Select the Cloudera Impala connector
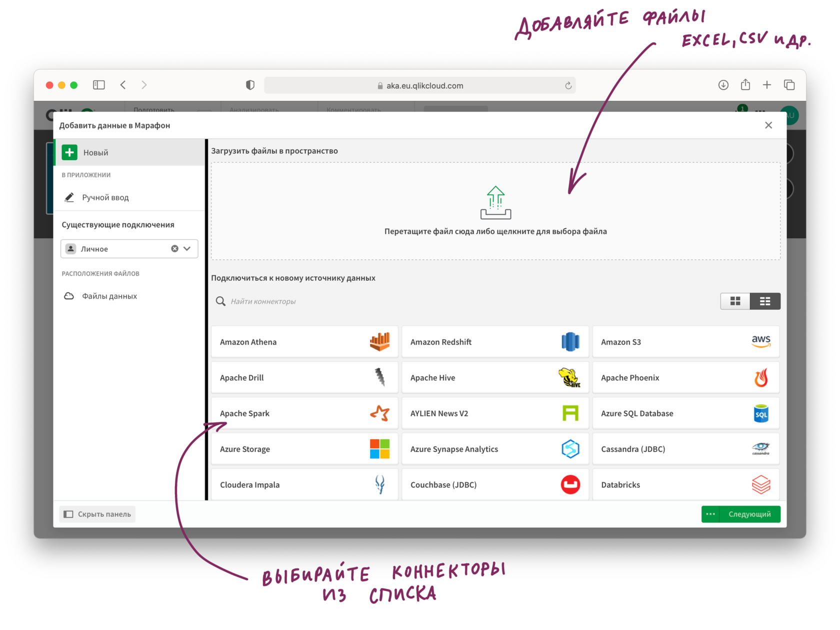Viewport: 840px width, 630px height. point(304,484)
